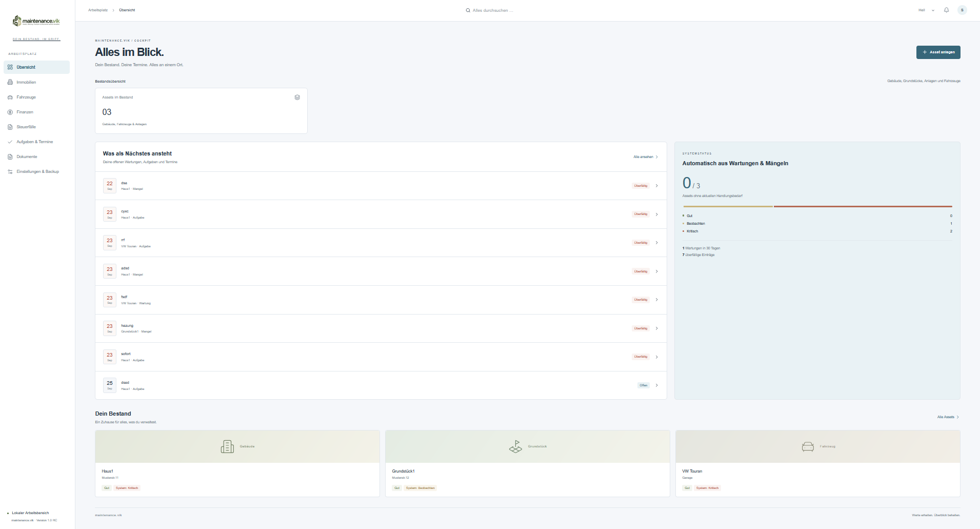Expand the adsd entry with its chevron
The width and height of the screenshot is (980, 529).
[x=656, y=271]
